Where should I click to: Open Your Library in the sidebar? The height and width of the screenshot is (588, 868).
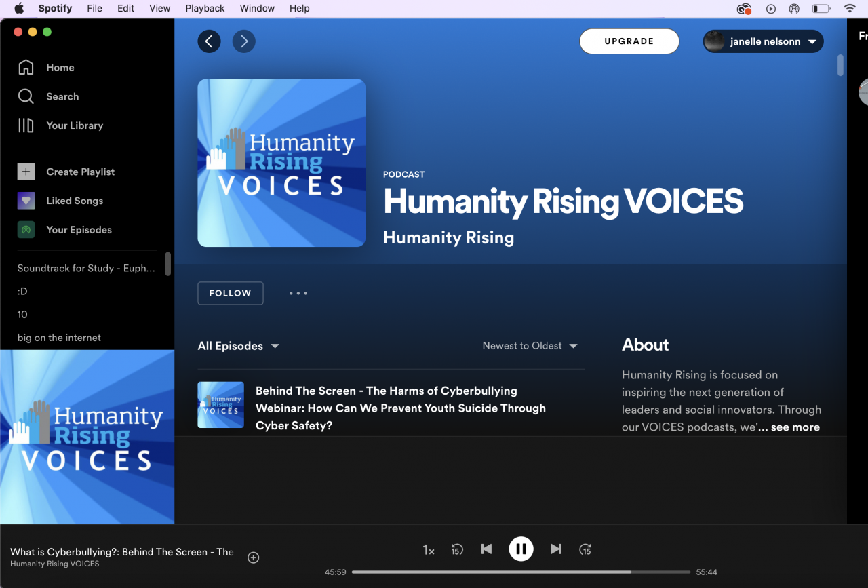pos(60,125)
